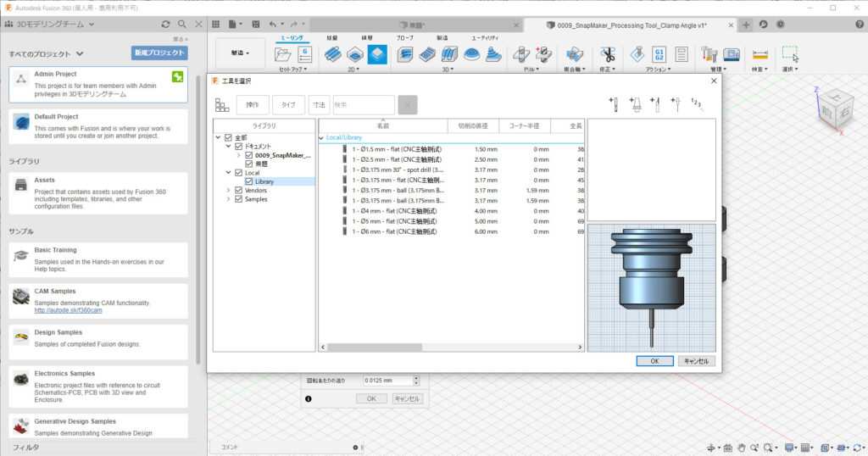Toggle the Samples library checkbox
The height and width of the screenshot is (456, 868).
238,199
